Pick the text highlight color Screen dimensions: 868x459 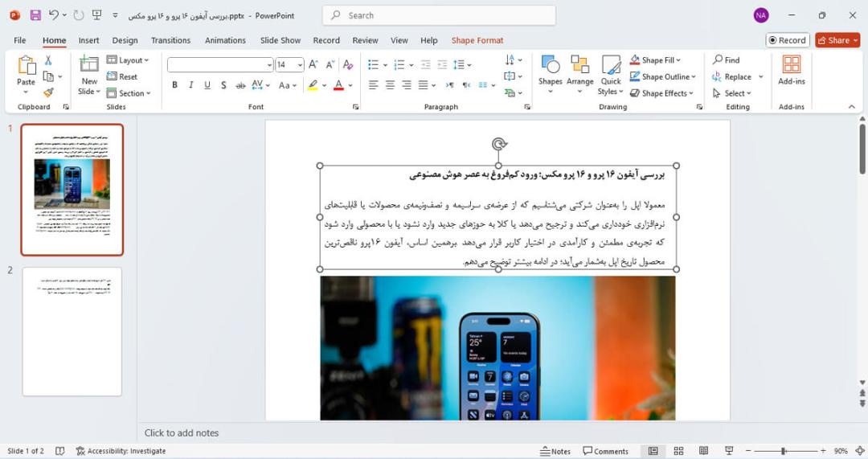pos(313,85)
